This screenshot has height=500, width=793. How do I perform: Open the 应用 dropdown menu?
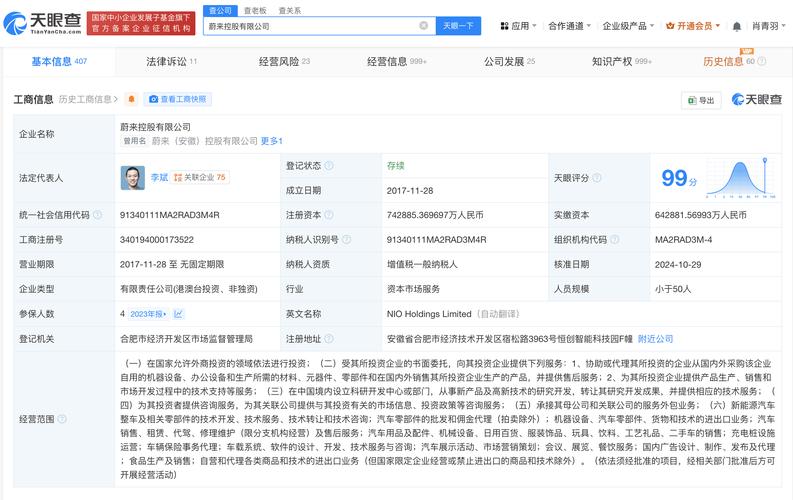(x=518, y=26)
